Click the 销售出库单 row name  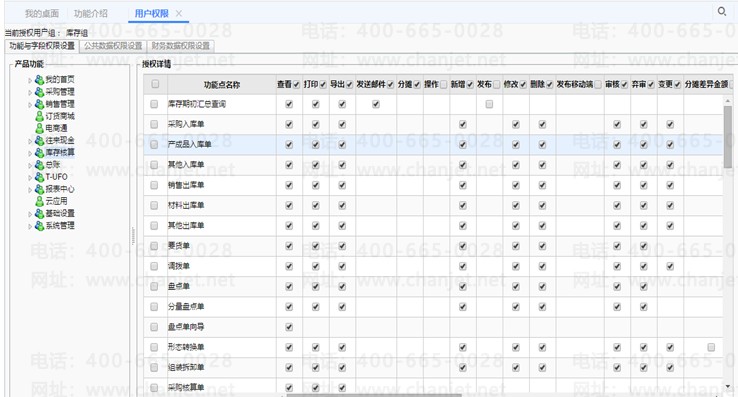tap(186, 185)
